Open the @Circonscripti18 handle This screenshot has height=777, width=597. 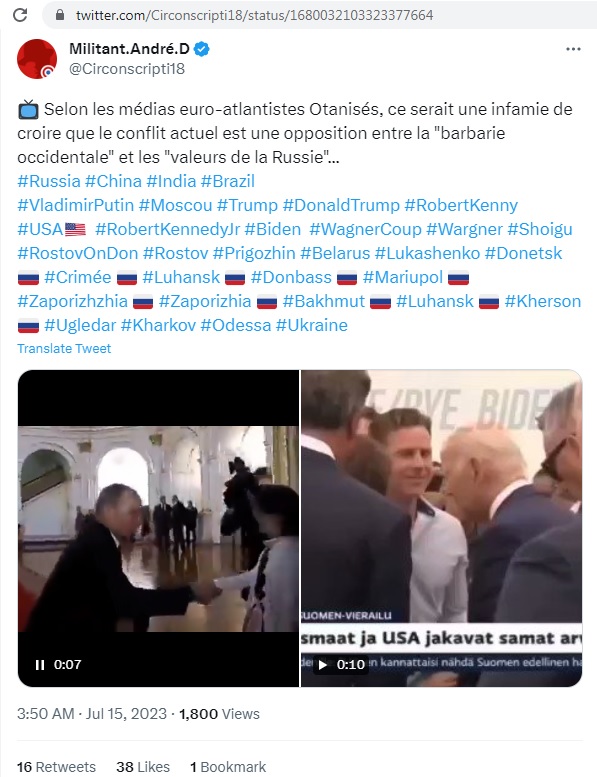[x=127, y=68]
